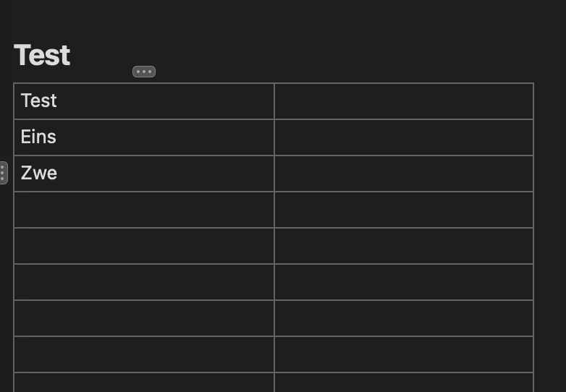Select the first-column cell in the eighth row

[143, 354]
